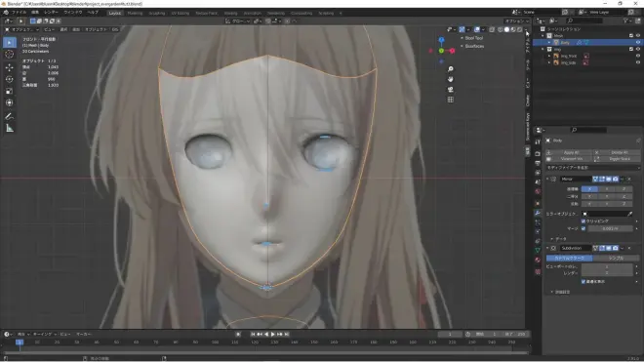
Task: Click the viewport zoom magnifier icon
Action: pyautogui.click(x=451, y=69)
